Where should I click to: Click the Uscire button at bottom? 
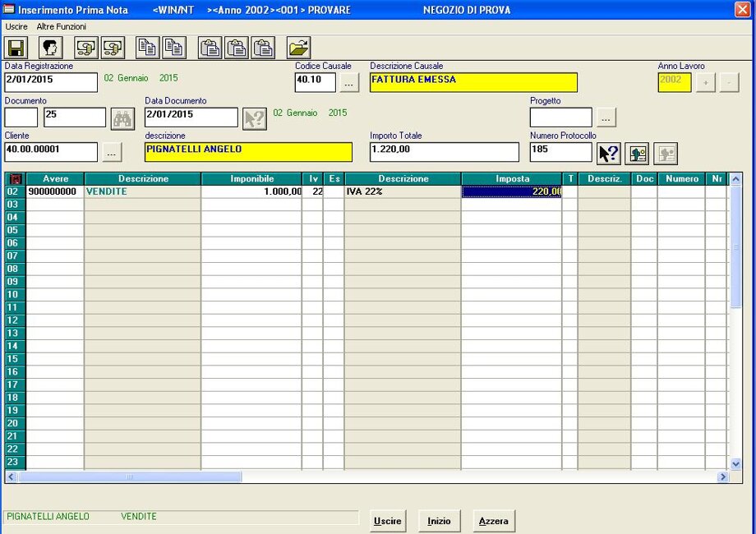pyautogui.click(x=388, y=521)
